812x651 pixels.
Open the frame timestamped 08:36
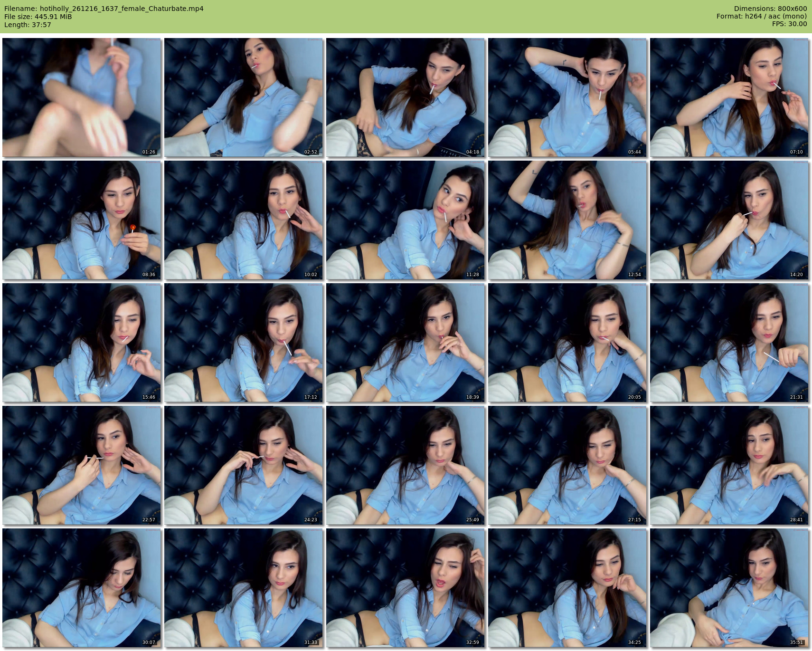pyautogui.click(x=82, y=220)
